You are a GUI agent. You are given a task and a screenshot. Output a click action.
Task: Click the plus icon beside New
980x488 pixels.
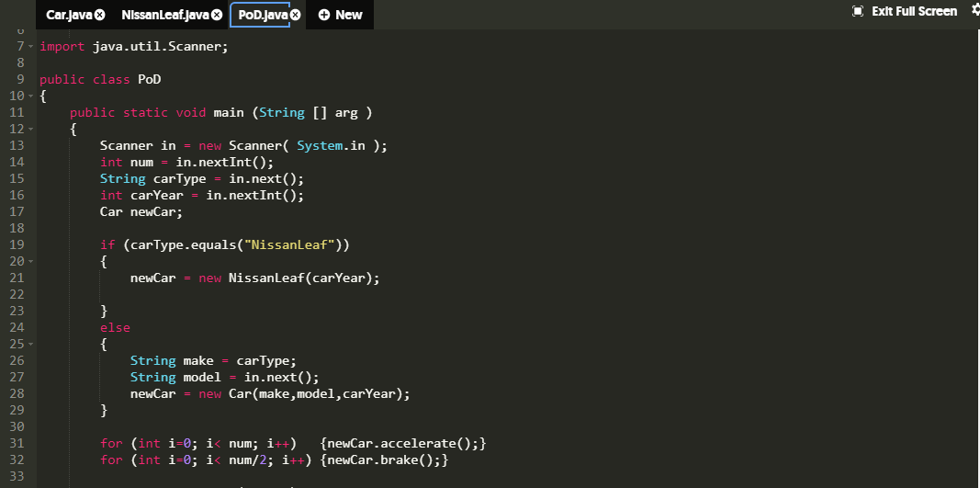pyautogui.click(x=323, y=15)
